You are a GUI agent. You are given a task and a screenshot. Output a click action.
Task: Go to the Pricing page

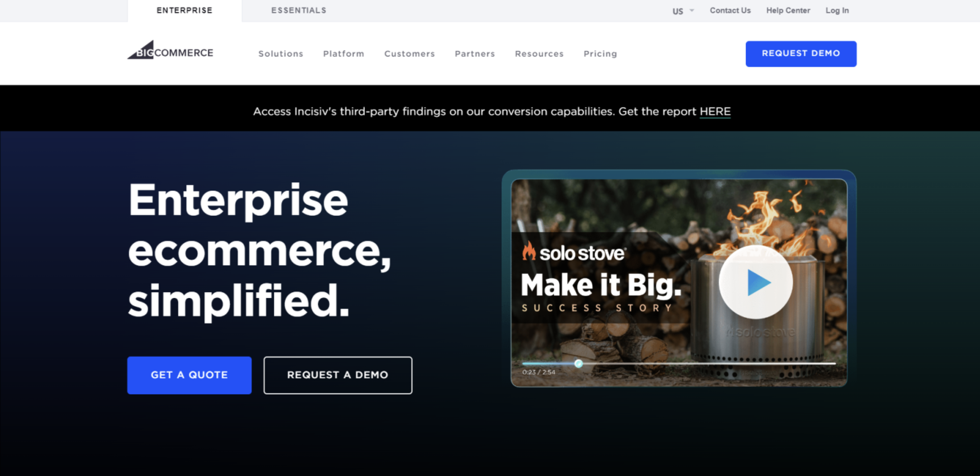point(600,54)
